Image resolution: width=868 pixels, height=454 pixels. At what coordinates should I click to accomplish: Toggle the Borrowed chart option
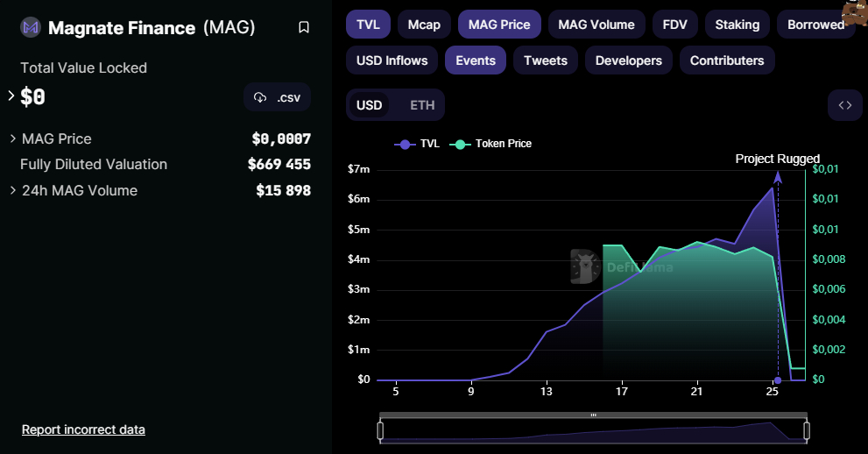816,25
